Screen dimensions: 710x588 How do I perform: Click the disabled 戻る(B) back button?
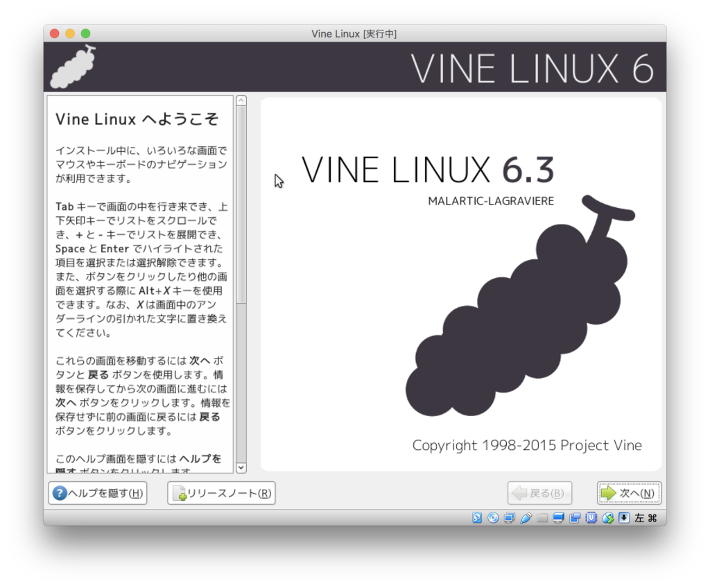coord(539,493)
